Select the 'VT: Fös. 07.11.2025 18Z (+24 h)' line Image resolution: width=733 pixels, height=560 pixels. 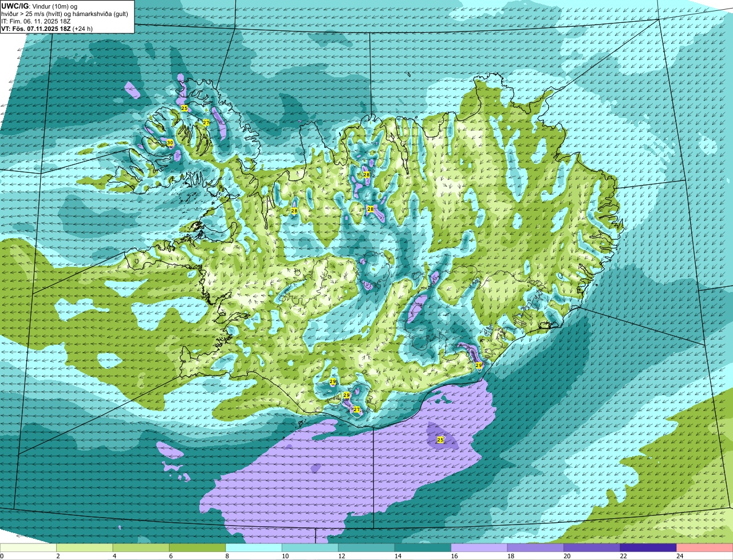[47, 29]
